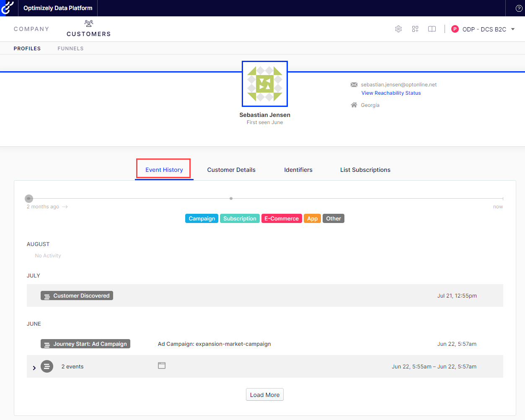This screenshot has width=525, height=420.
Task: Toggle the App event filter
Action: click(312, 218)
